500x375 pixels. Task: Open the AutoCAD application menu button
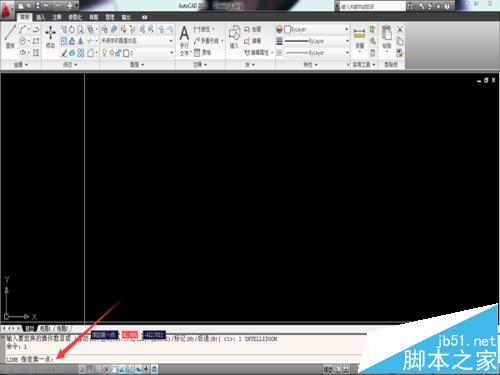[7, 10]
